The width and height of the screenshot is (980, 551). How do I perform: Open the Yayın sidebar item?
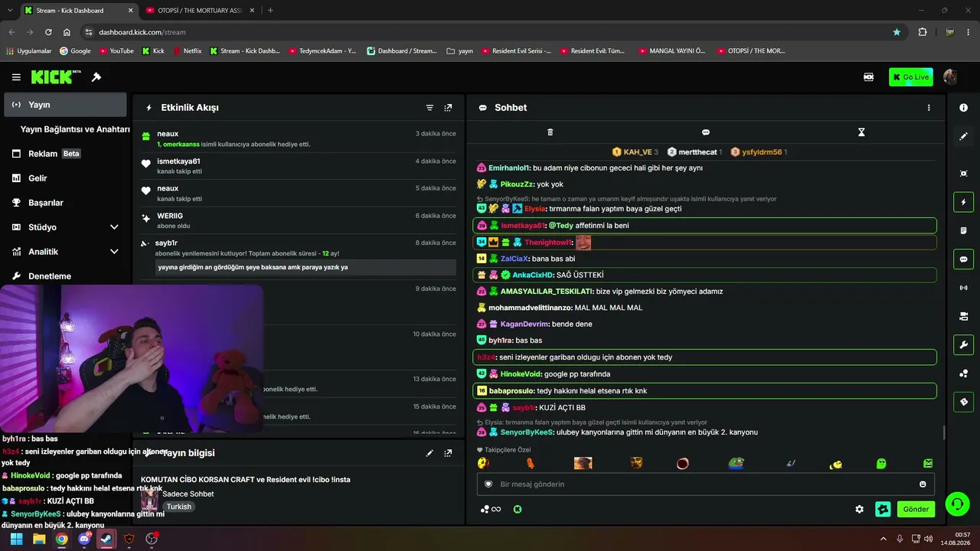click(65, 105)
